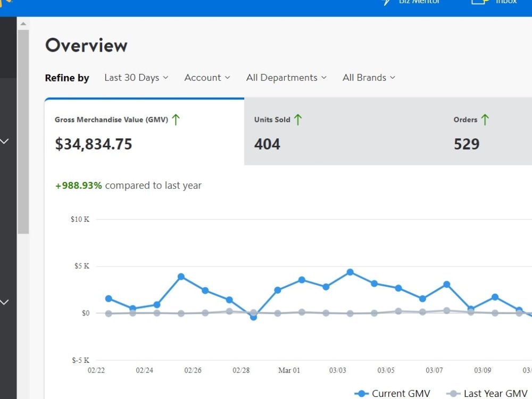Viewport: 532px width, 399px height.
Task: Click the Overview page heading
Action: tap(86, 45)
